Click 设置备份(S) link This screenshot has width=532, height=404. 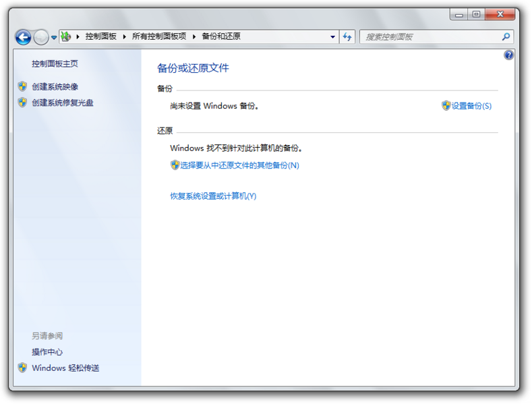click(471, 106)
